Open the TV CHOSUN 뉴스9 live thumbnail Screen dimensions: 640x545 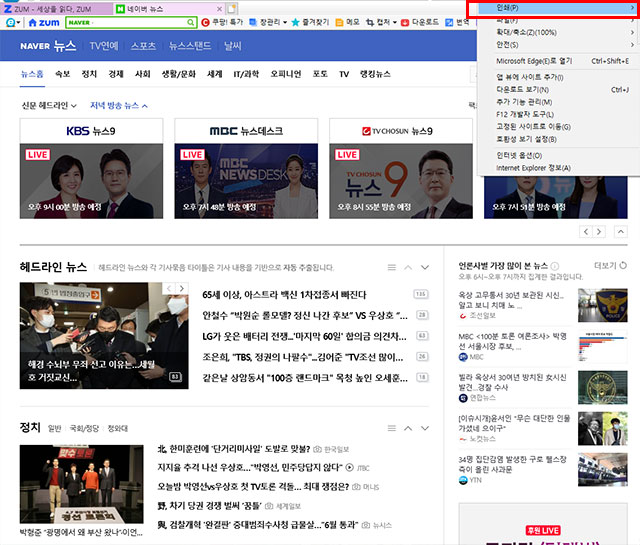point(401,181)
